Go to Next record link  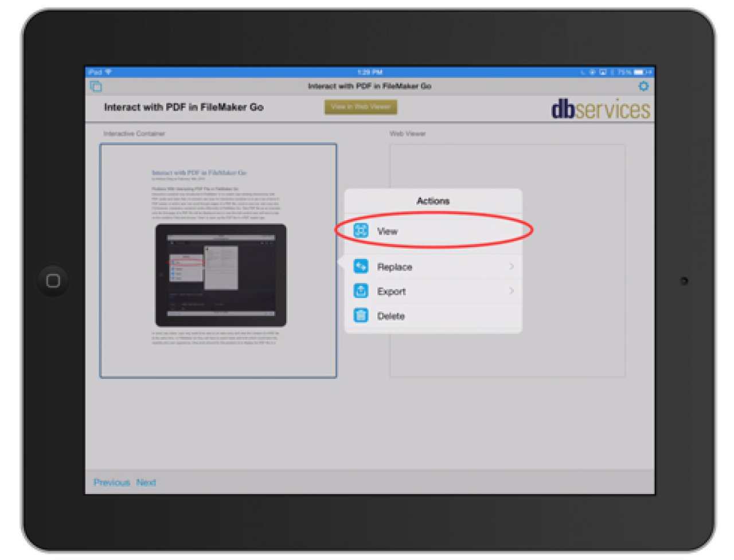[146, 483]
